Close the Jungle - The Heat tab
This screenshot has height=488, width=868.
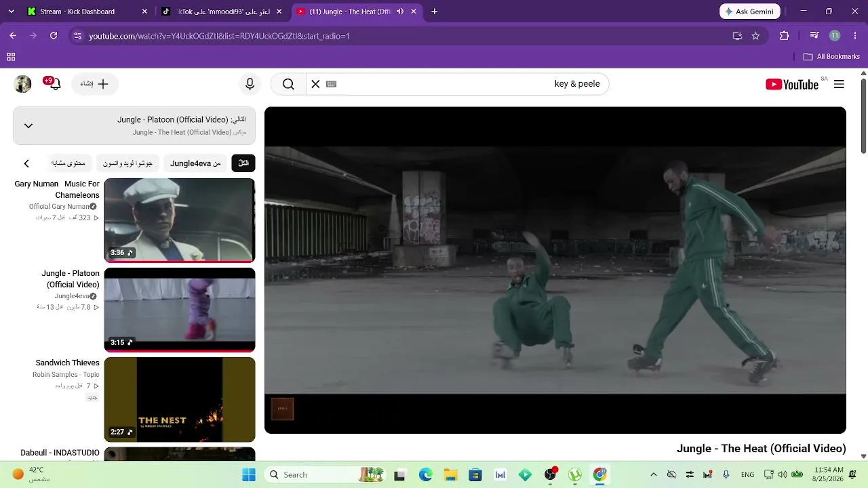click(x=414, y=12)
